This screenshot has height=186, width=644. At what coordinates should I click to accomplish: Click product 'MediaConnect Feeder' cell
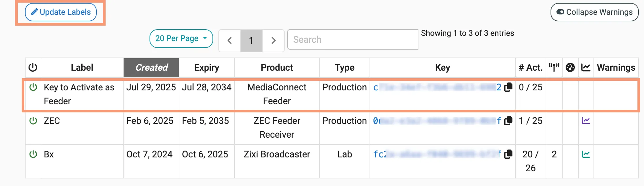click(277, 94)
